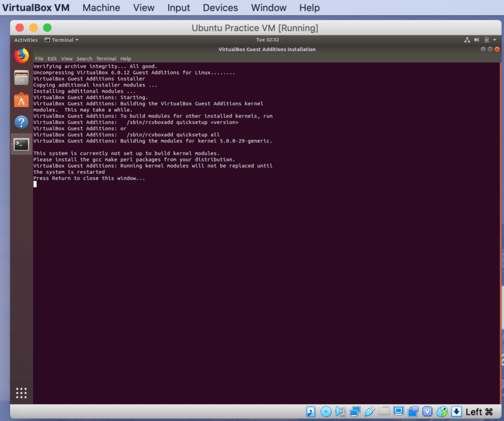Select the Terminal icon in the dock
504x421 pixels.
coord(21,144)
